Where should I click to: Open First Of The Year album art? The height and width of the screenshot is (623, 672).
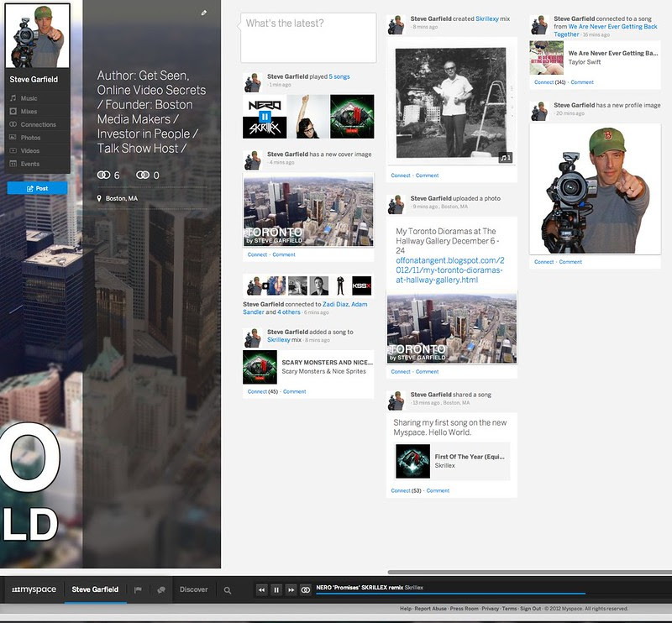[x=412, y=462]
